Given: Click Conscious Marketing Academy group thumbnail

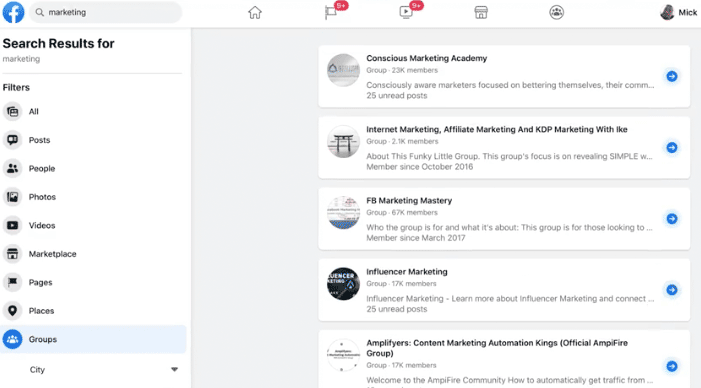Looking at the screenshot, I should coord(343,70).
